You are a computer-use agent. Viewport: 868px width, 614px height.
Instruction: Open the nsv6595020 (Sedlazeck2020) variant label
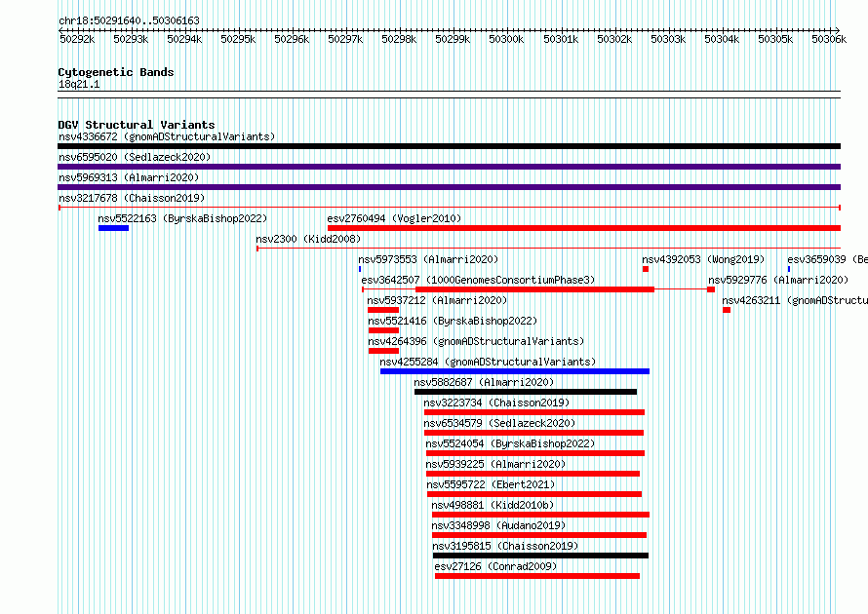pos(135,157)
